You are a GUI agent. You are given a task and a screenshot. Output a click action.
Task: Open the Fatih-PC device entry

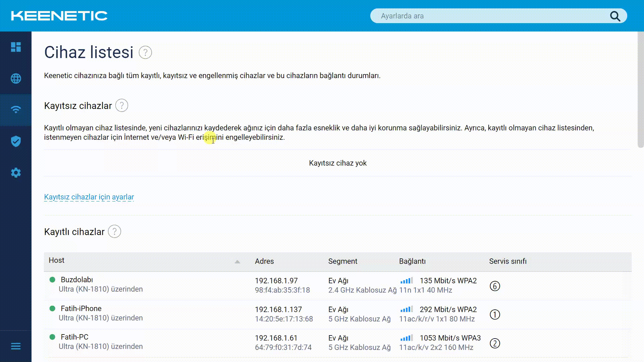click(x=74, y=337)
